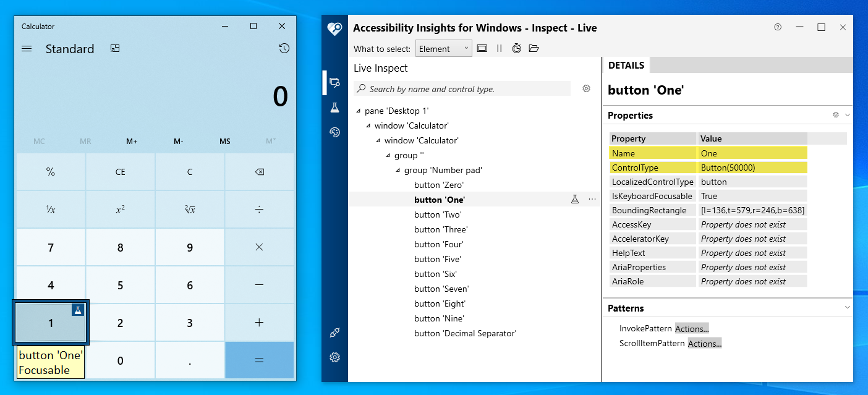Select button 'Nine' in the tree
The width and height of the screenshot is (868, 395).
coord(439,318)
